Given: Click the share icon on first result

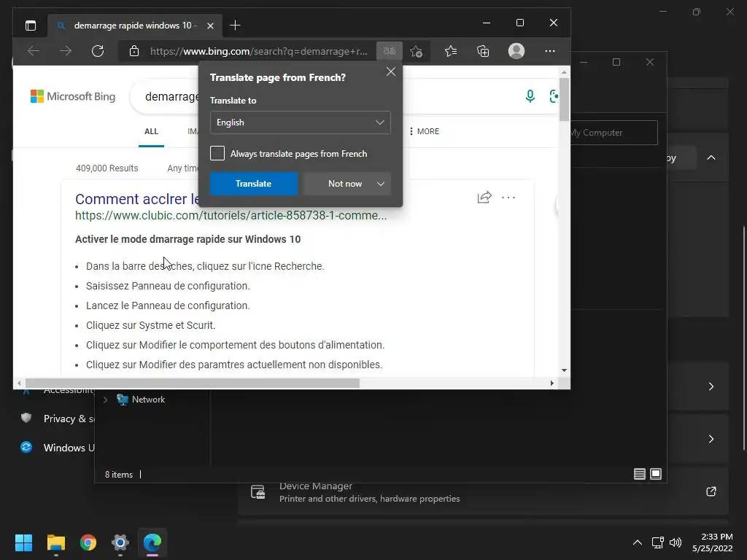Looking at the screenshot, I should [x=484, y=197].
